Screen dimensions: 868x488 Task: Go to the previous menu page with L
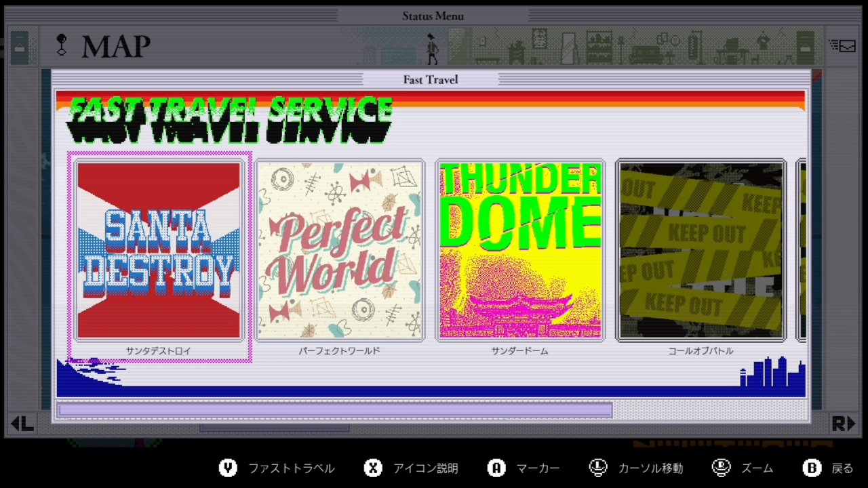(x=22, y=424)
